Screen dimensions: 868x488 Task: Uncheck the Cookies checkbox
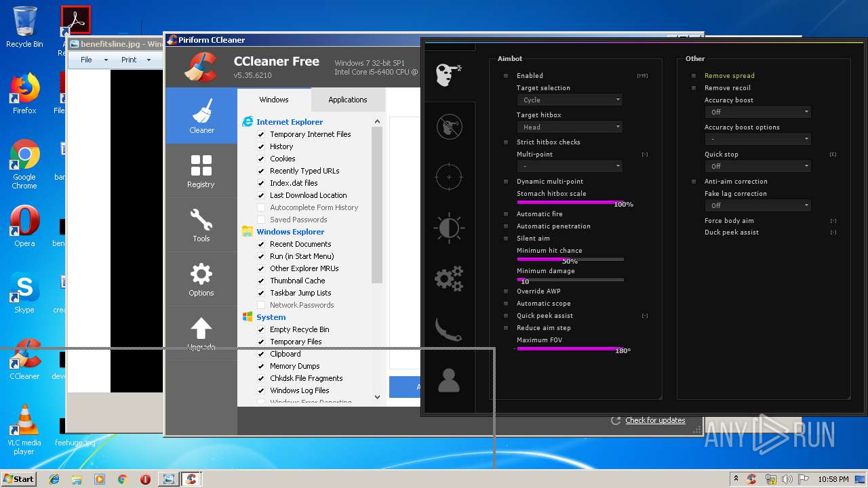click(x=261, y=159)
